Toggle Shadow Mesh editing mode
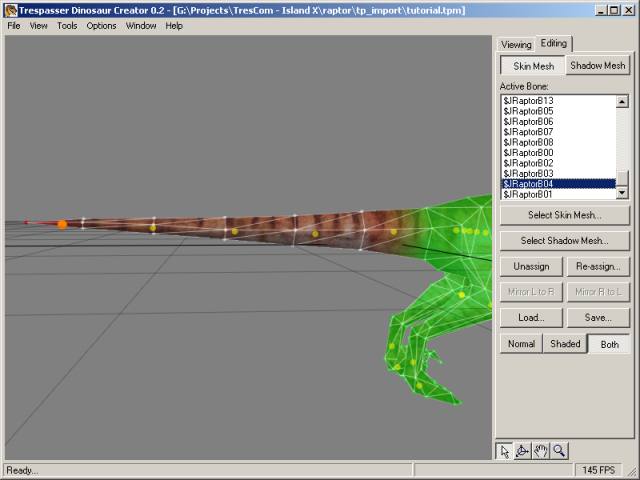Image resolution: width=640 pixels, height=480 pixels. point(597,66)
